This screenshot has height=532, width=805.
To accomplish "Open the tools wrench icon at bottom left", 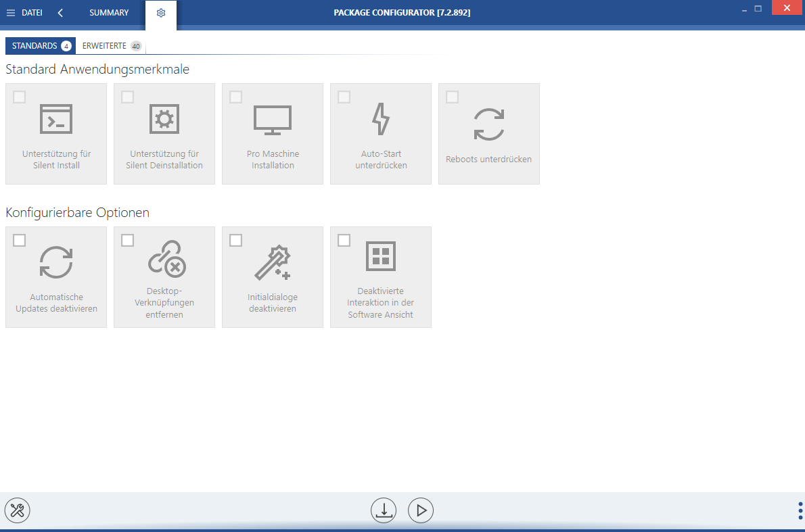I will [18, 510].
